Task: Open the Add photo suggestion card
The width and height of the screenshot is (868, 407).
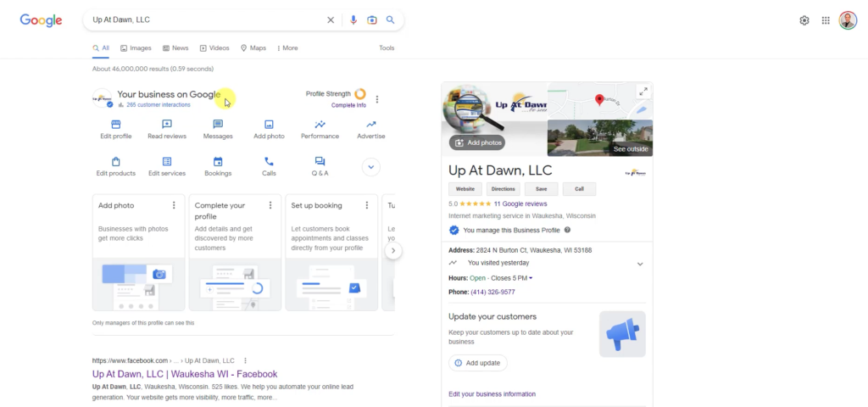Action: point(138,253)
